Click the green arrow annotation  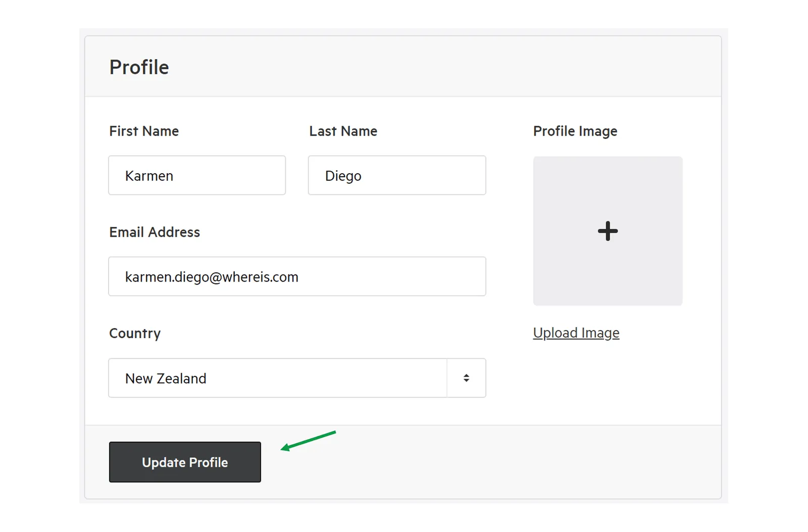308,441
